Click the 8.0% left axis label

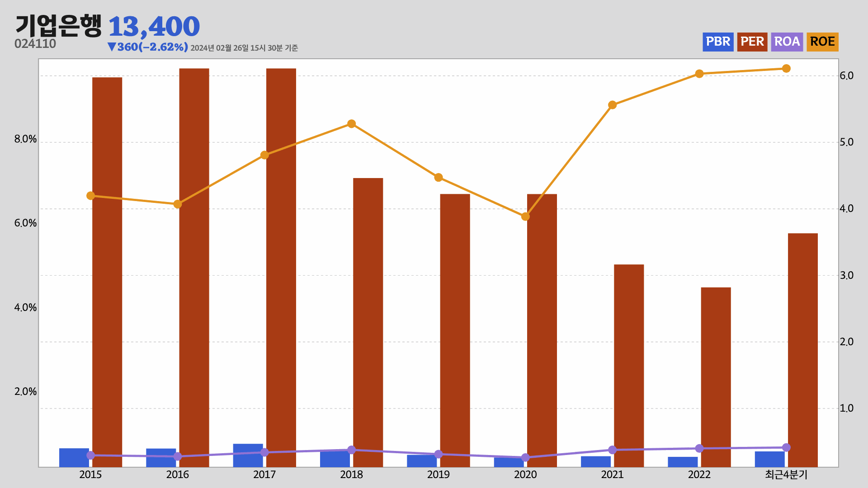click(25, 139)
